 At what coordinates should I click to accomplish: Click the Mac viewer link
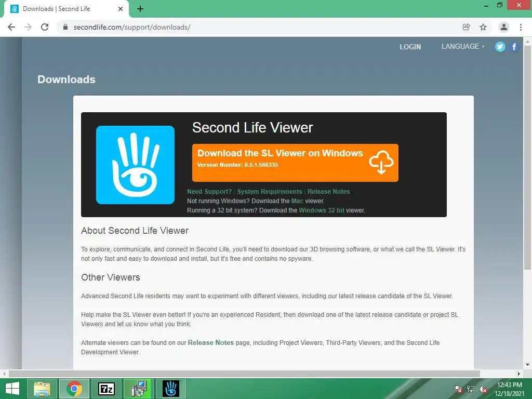click(297, 201)
